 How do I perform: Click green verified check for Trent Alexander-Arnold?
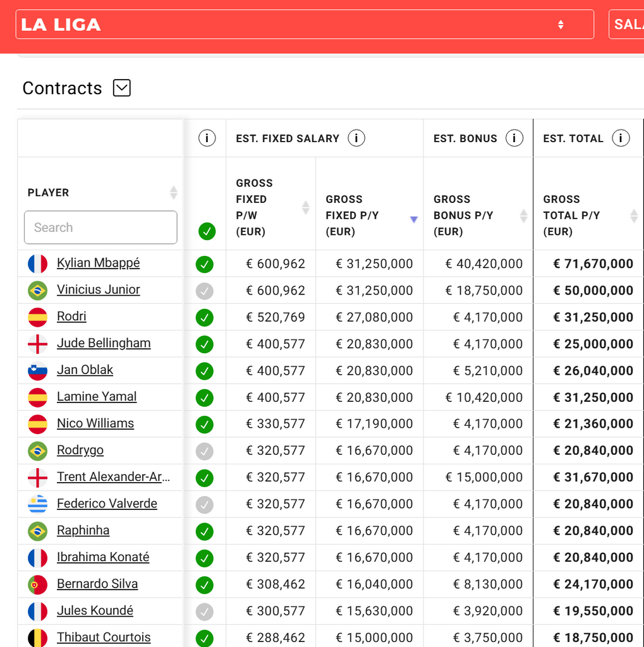click(204, 478)
